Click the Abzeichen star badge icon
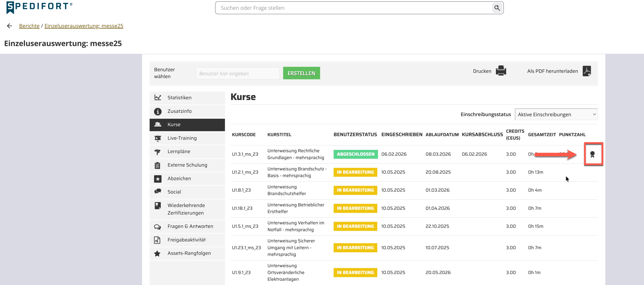This screenshot has width=644, height=285. 157,178
